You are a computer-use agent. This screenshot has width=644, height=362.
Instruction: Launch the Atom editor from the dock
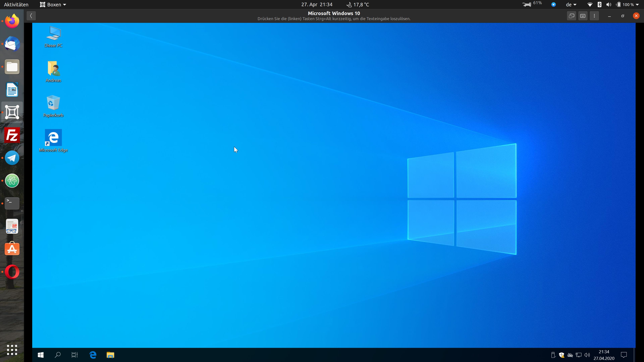click(x=12, y=181)
